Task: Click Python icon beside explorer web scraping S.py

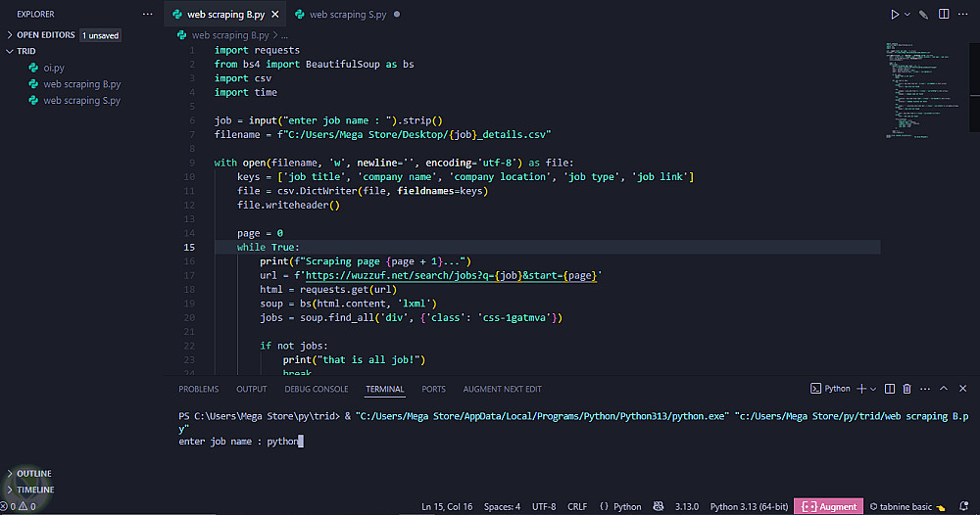Action: pos(33,100)
